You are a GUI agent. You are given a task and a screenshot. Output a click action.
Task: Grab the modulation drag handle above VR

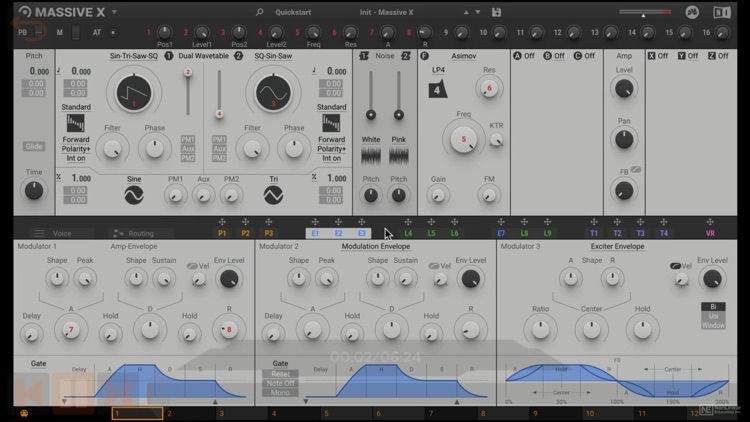point(710,222)
